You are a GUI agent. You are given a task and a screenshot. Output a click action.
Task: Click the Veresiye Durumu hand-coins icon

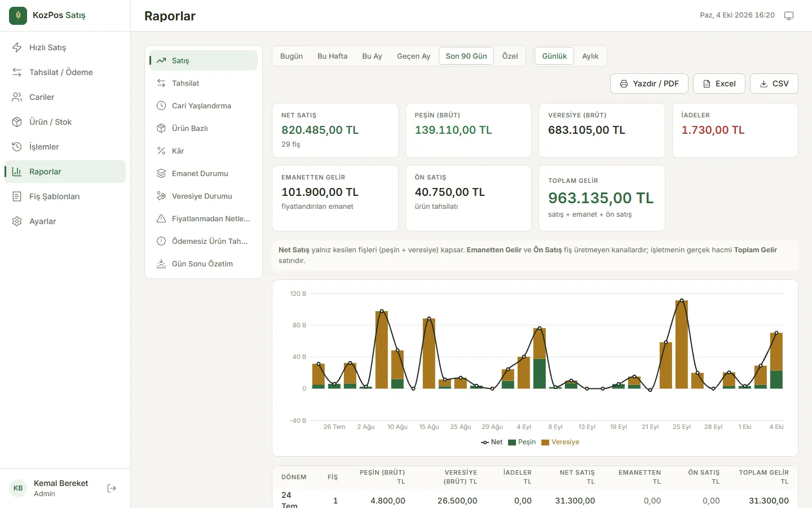(x=161, y=196)
